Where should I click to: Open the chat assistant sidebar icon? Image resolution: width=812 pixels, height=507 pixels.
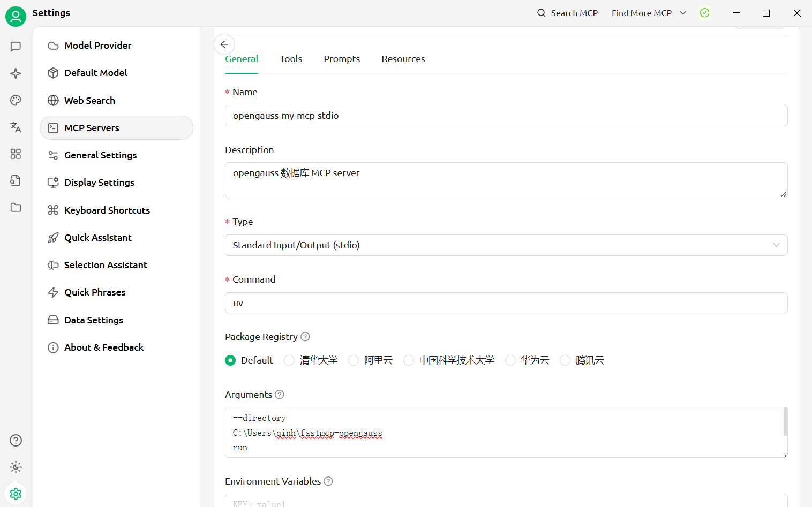(16, 47)
